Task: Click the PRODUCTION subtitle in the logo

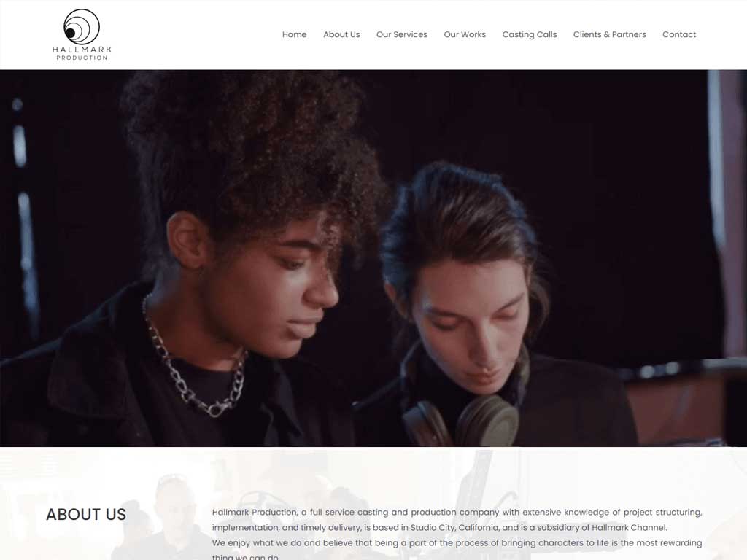Action: [x=82, y=58]
